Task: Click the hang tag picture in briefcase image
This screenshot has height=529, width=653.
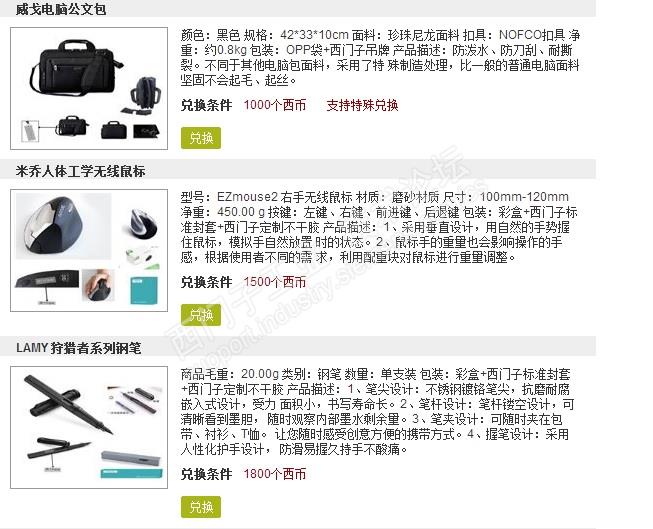Action: pos(30,131)
